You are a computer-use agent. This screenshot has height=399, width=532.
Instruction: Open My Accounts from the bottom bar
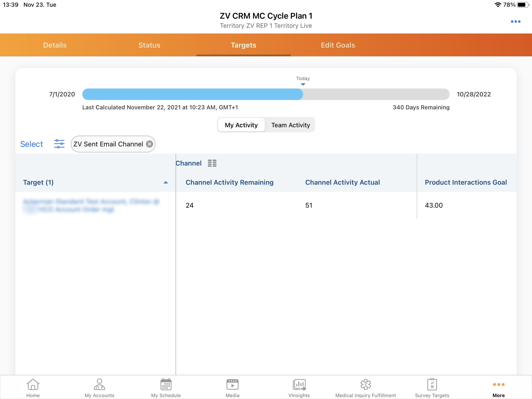pyautogui.click(x=99, y=388)
